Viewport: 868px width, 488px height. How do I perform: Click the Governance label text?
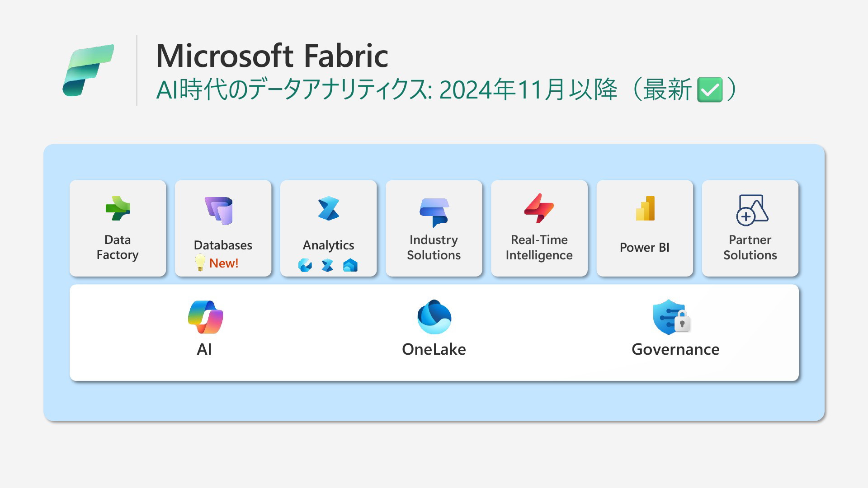pos(675,349)
